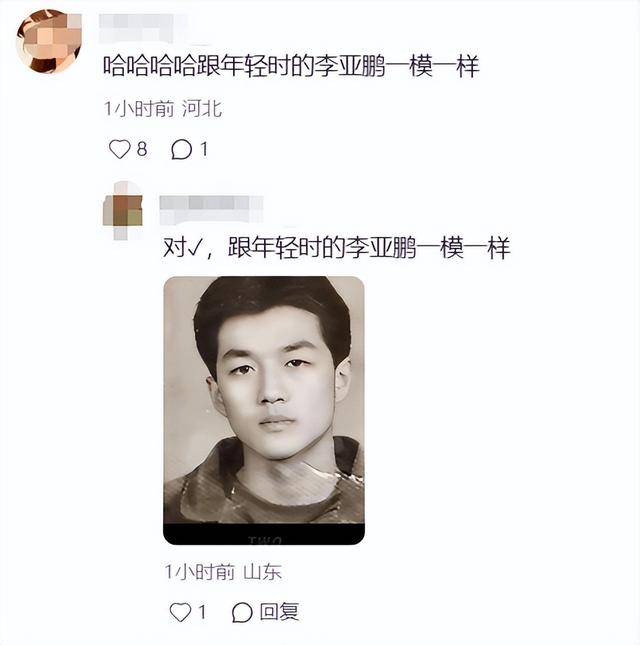Click the like count 8

coord(142,149)
